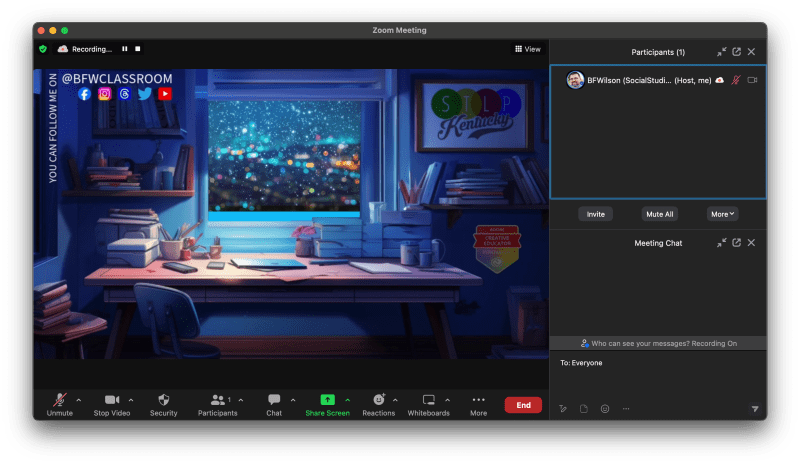Stop the meeting recording
This screenshot has width=800, height=464.
pos(138,48)
